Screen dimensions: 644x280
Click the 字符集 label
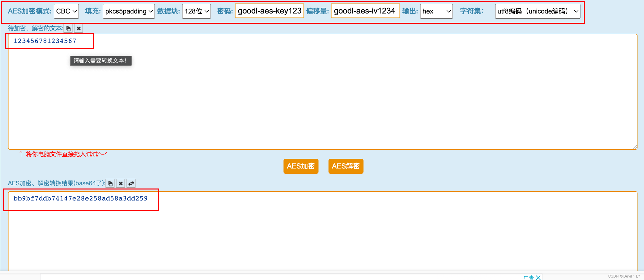472,11
